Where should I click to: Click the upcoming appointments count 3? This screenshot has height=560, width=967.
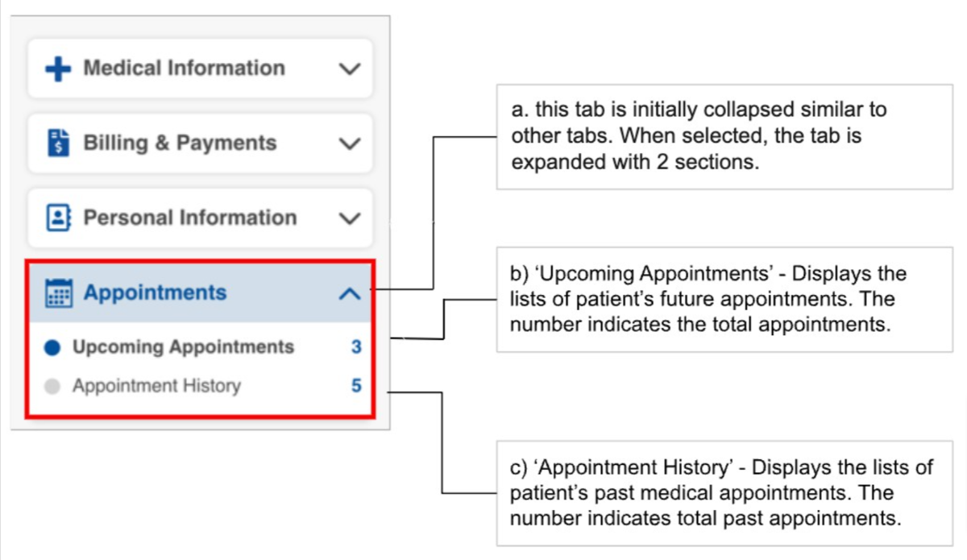356,347
